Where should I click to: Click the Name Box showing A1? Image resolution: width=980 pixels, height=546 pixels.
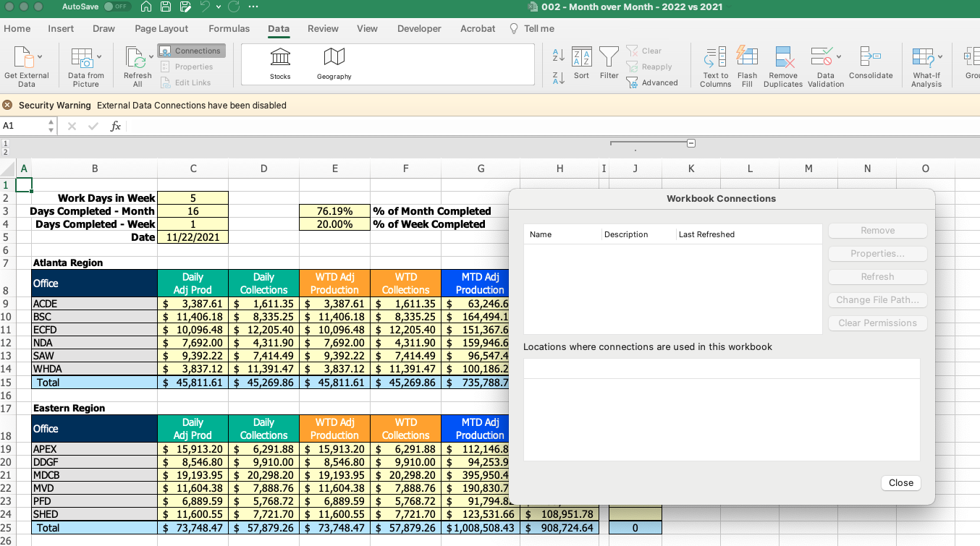tap(22, 126)
